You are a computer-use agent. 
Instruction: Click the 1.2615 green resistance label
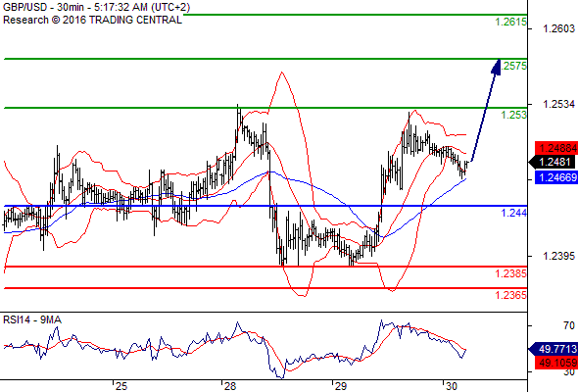pos(511,22)
